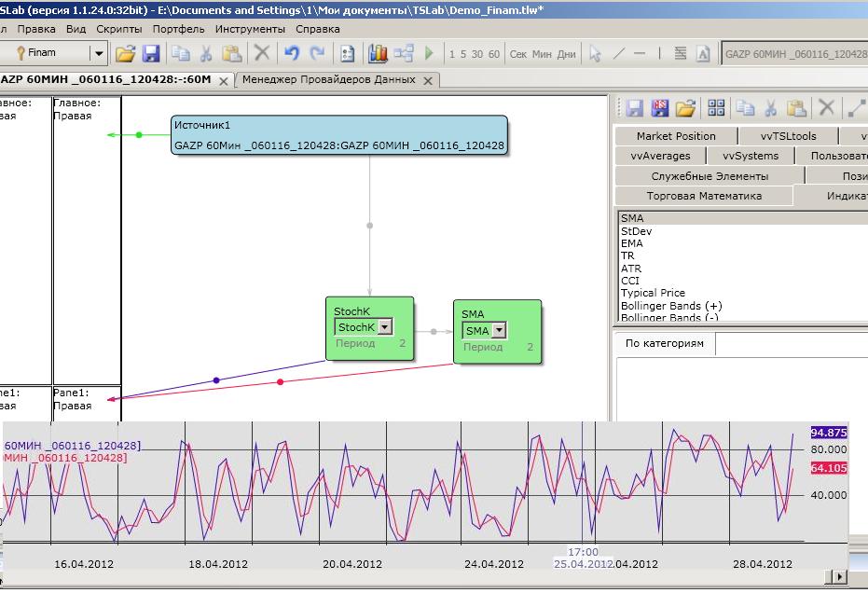Click the delete X icon in right panel
This screenshot has width=868, height=593.
[826, 108]
